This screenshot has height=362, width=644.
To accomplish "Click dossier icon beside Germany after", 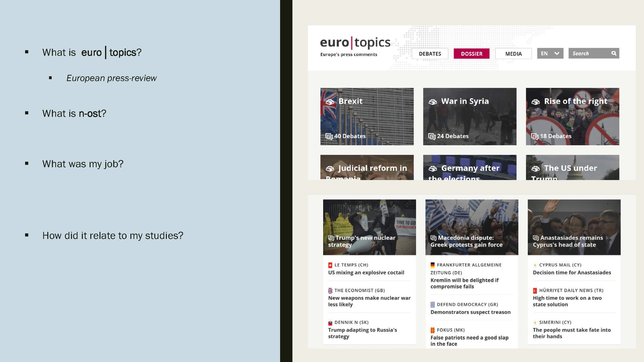I will click(432, 169).
